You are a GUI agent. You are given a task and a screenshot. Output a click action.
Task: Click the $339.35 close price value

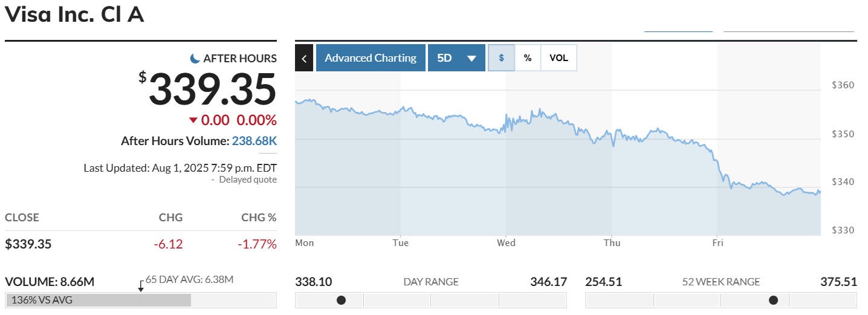click(28, 244)
